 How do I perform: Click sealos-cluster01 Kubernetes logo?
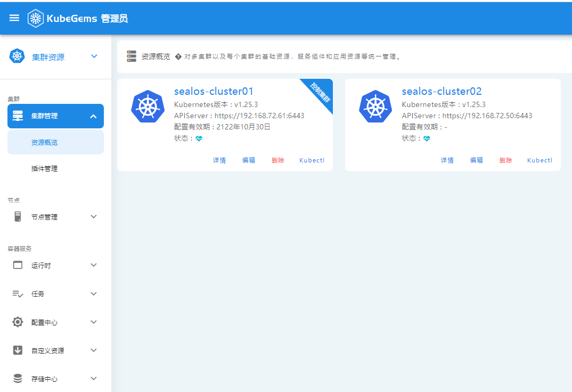pyautogui.click(x=148, y=107)
